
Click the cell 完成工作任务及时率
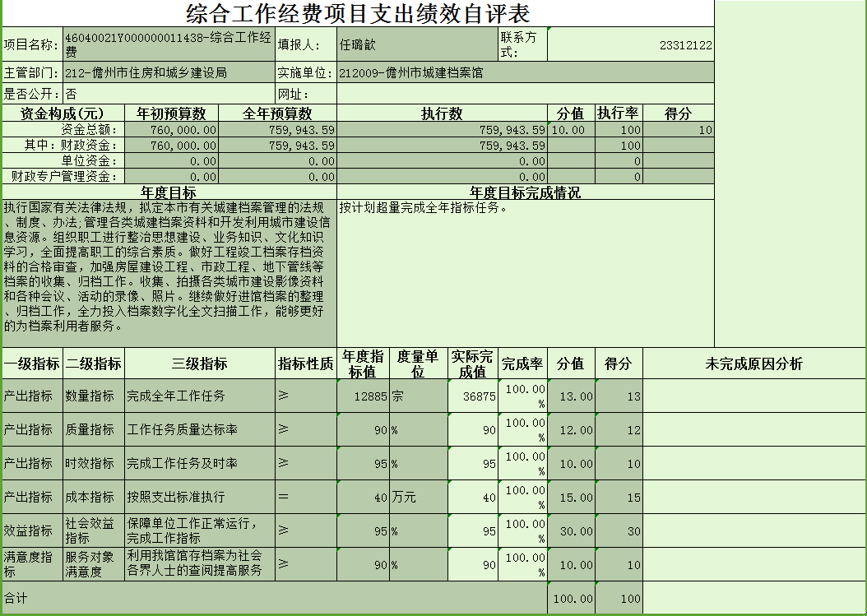pos(200,463)
